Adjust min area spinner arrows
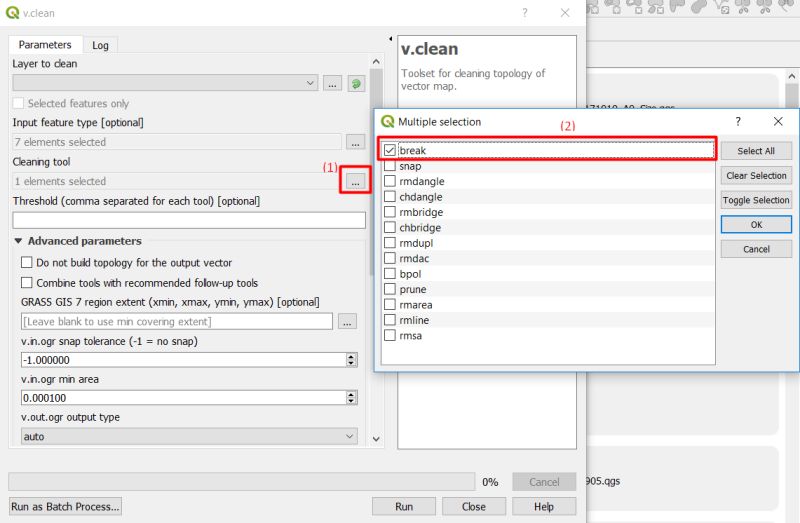 (x=351, y=397)
